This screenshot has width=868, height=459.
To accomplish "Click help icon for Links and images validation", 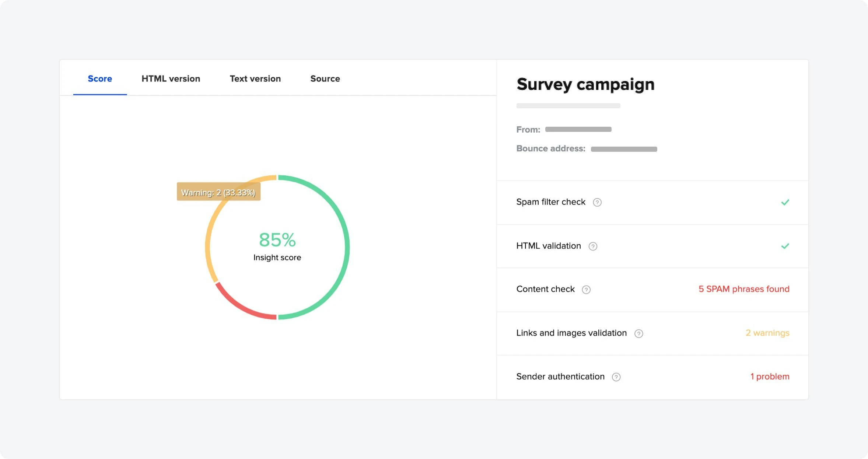I will pos(638,333).
